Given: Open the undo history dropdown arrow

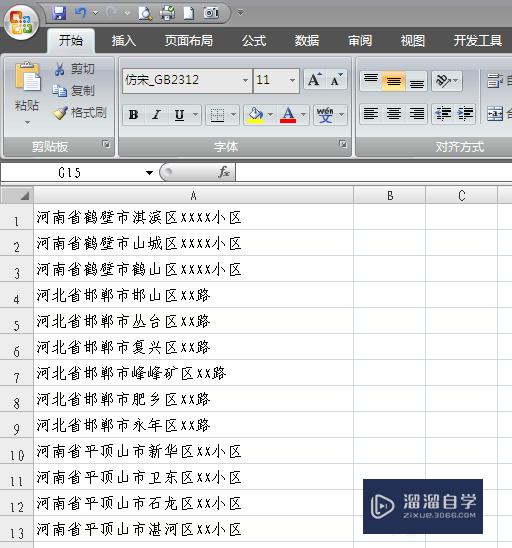Looking at the screenshot, I should pyautogui.click(x=95, y=13).
